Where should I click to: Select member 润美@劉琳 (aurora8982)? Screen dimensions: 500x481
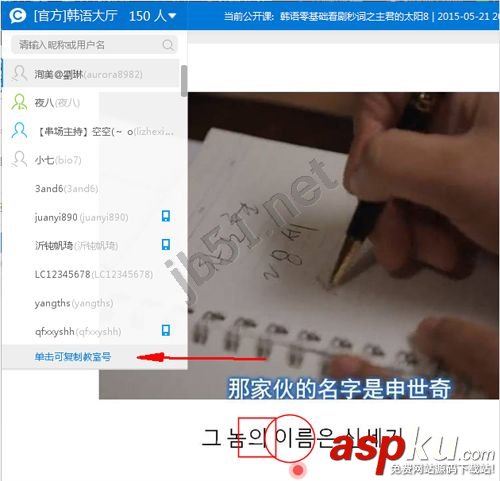coord(91,74)
